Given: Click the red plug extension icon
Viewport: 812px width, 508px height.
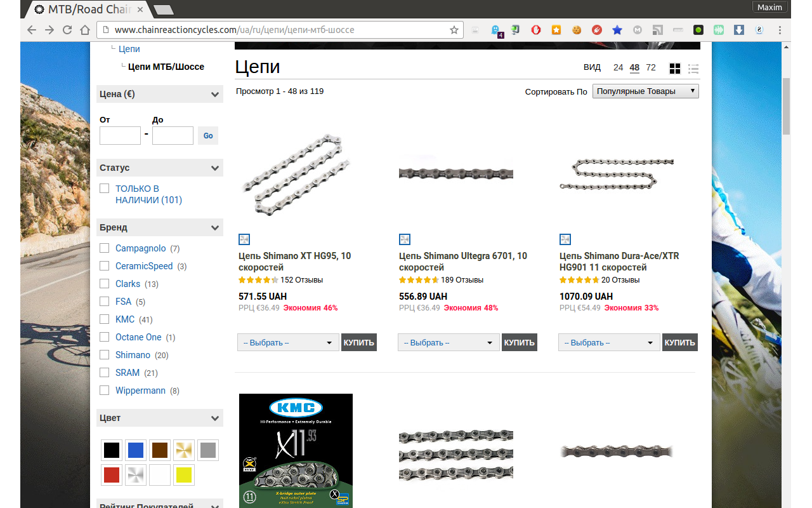Looking at the screenshot, I should coord(597,30).
